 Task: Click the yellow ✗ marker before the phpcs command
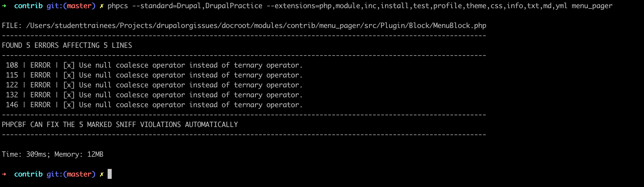102,6
